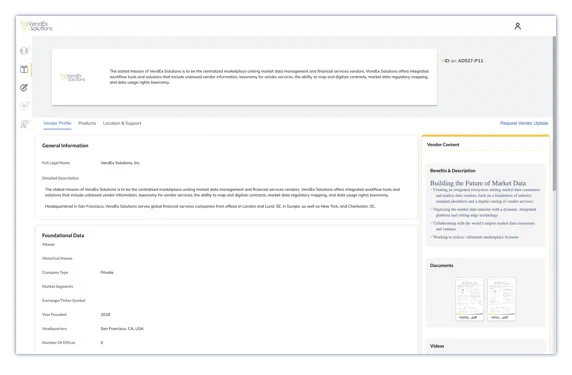Open the first PDF document thumbnail
The width and height of the screenshot is (572, 375).
pos(469,299)
